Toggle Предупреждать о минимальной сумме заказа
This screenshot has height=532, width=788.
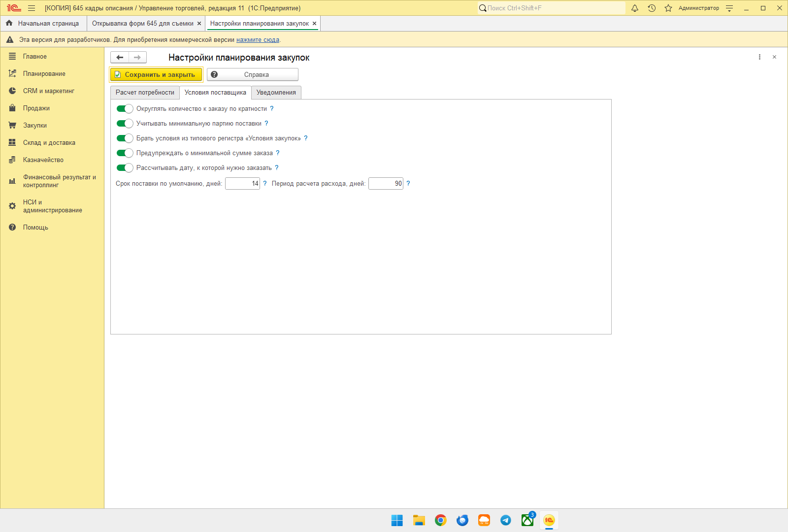[125, 153]
